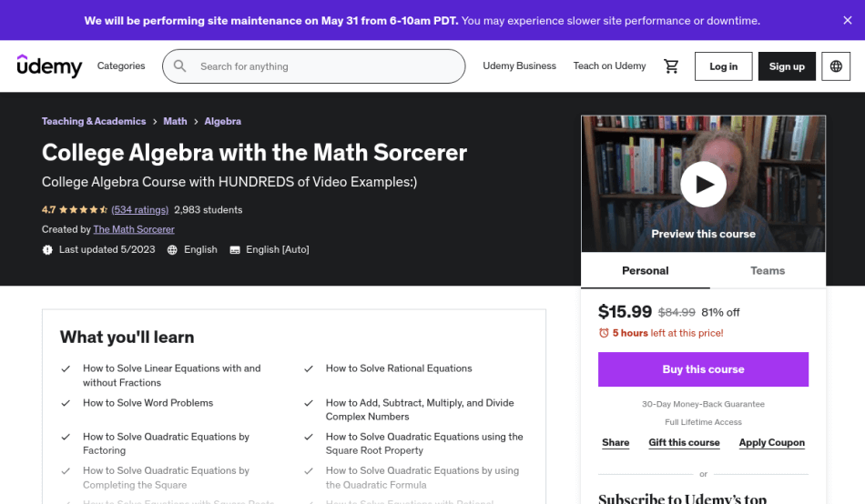
Task: Click Apply Coupon link
Action: point(771,443)
